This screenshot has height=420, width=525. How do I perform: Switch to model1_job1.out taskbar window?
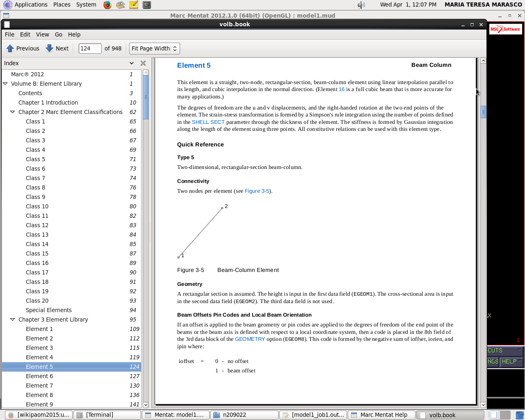(x=313, y=415)
